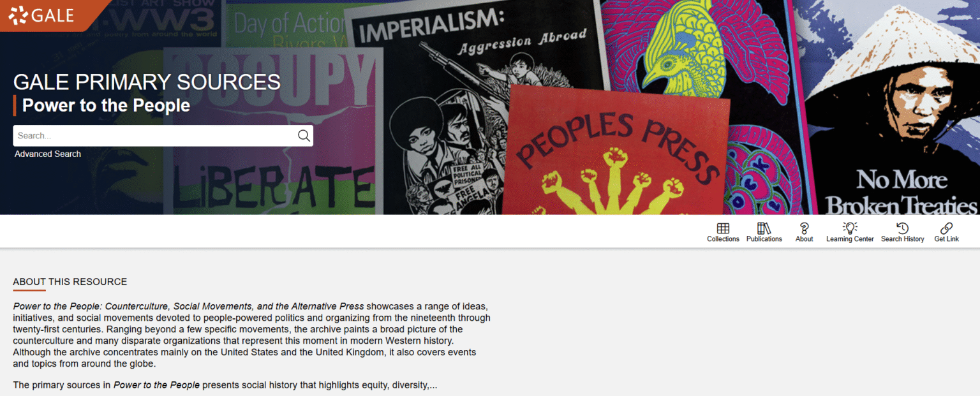This screenshot has width=980, height=396.
Task: Open Advanced Search link
Action: 48,154
